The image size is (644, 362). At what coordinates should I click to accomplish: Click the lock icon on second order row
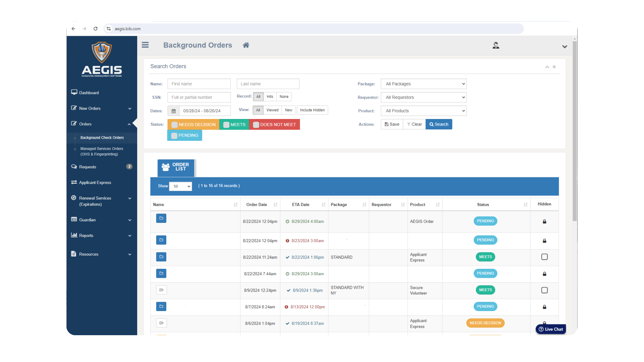tap(544, 240)
